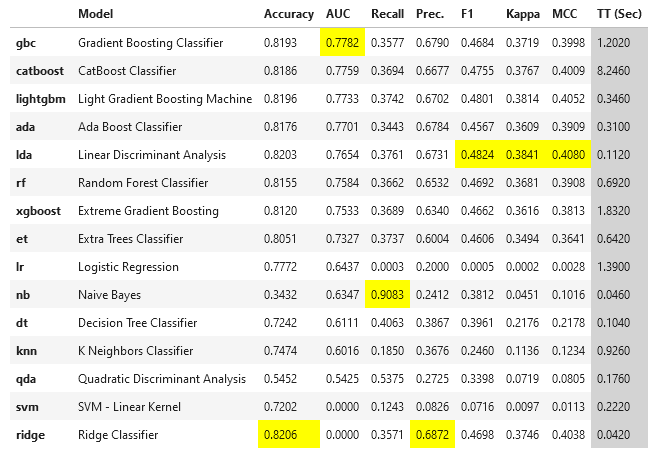Image resolution: width=663 pixels, height=460 pixels.
Task: Click highlighted MCC value 0.4080
Action: coord(568,155)
